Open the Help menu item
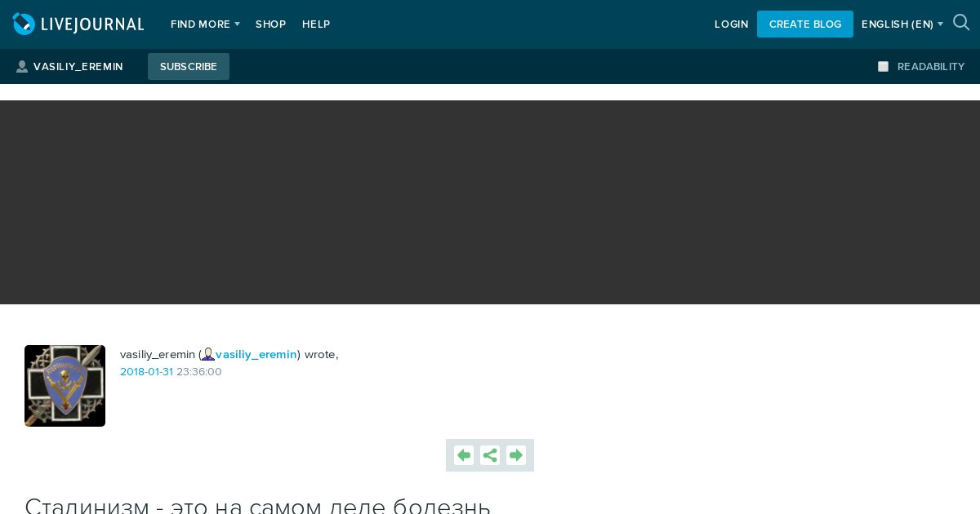980x514 pixels. point(316,24)
